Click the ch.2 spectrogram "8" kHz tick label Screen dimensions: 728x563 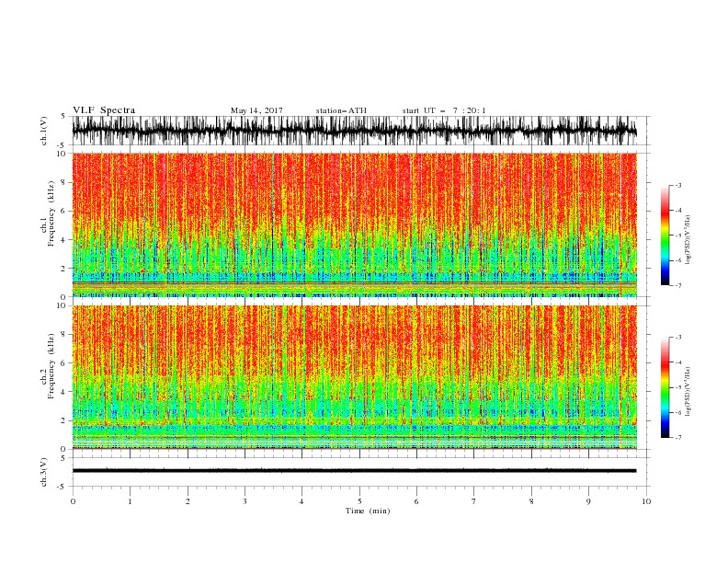click(x=64, y=335)
